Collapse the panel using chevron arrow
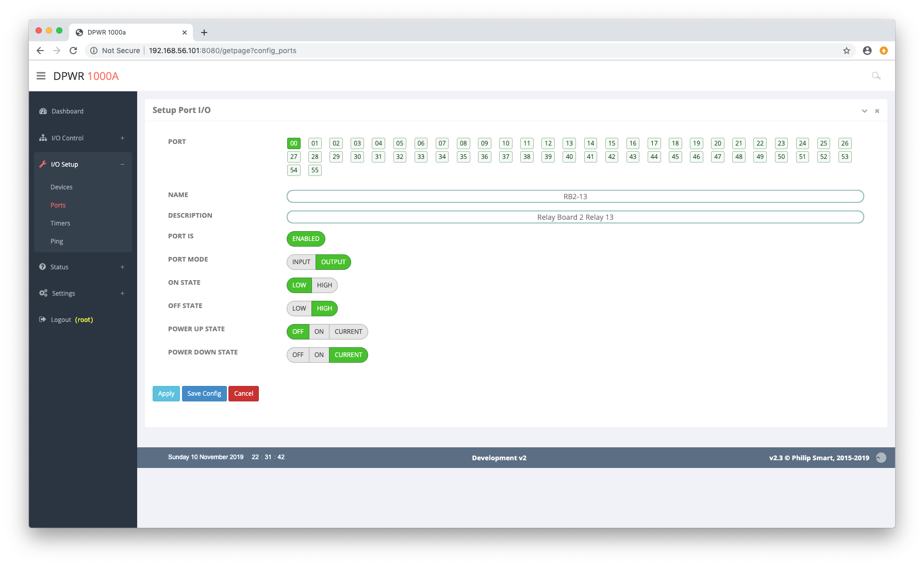The image size is (924, 566). 864,111
